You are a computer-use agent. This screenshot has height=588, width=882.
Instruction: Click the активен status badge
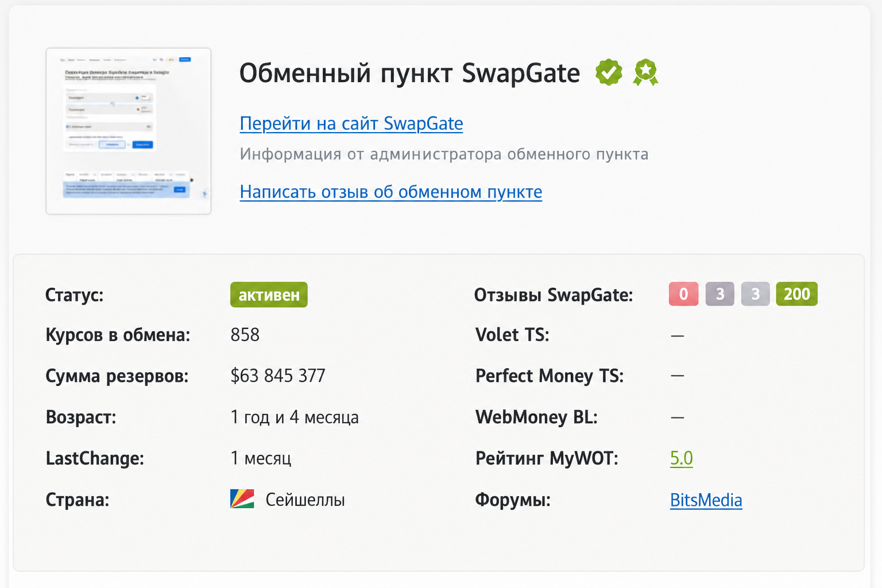coord(269,295)
